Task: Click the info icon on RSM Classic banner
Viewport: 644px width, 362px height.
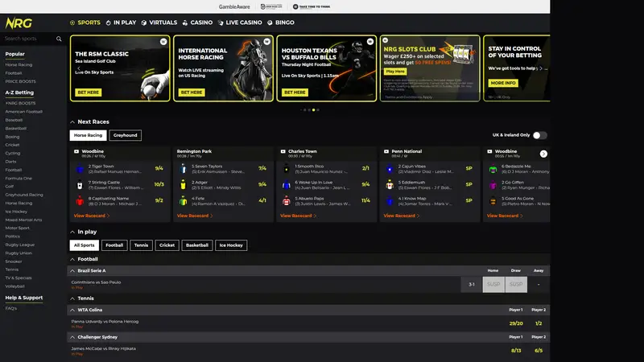Action: [163, 42]
